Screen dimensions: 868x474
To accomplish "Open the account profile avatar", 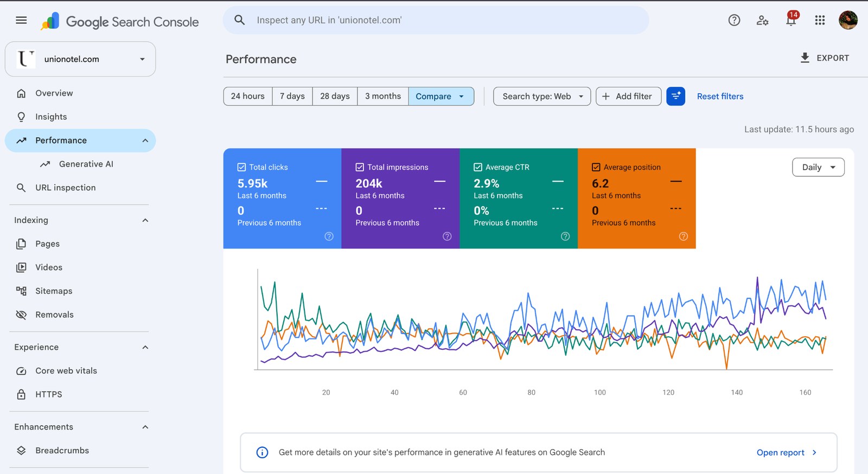I will (848, 20).
